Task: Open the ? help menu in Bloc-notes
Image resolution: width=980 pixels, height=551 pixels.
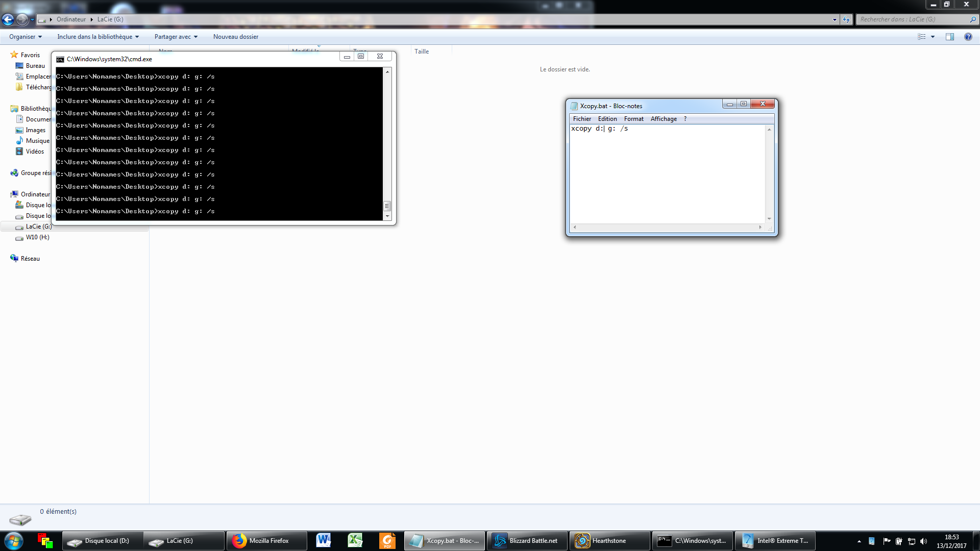Action: [685, 119]
